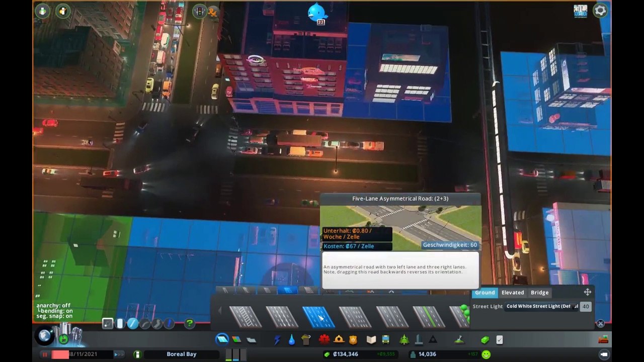Open the Electricity menu lightning icon
This screenshot has width=644, height=362.
click(277, 340)
